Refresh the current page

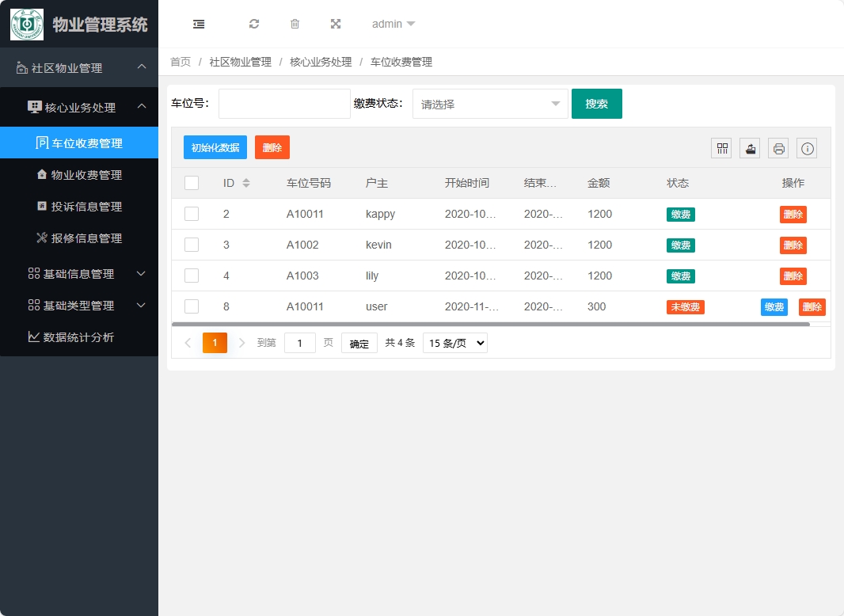click(253, 24)
